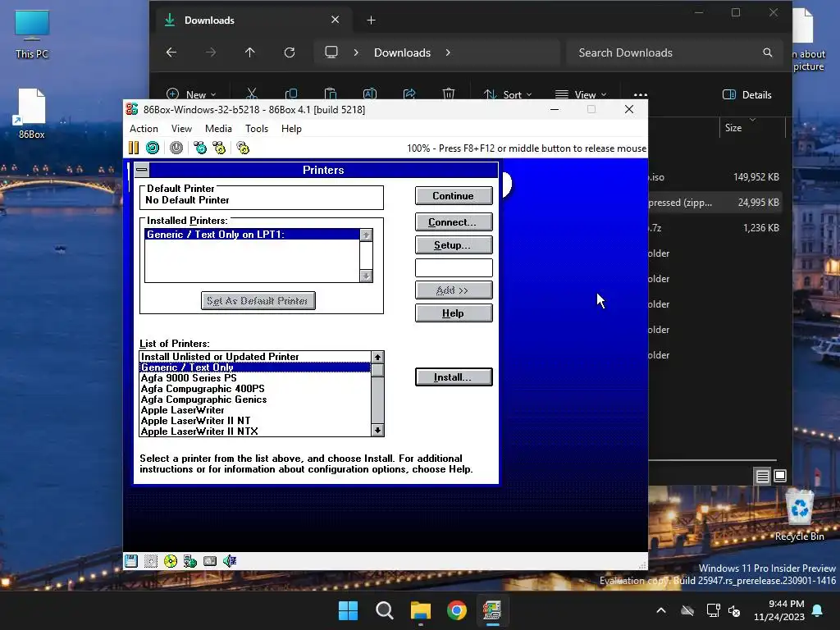Expand the chevron after Downloads in address bar
The width and height of the screenshot is (840, 630).
448,52
